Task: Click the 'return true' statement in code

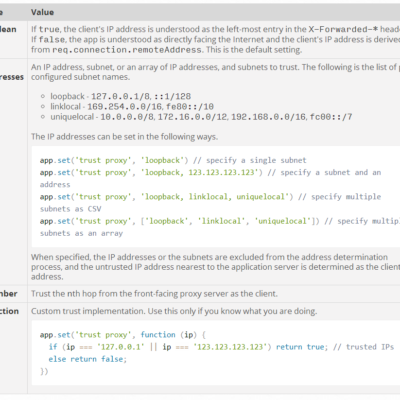Action: click(x=302, y=347)
